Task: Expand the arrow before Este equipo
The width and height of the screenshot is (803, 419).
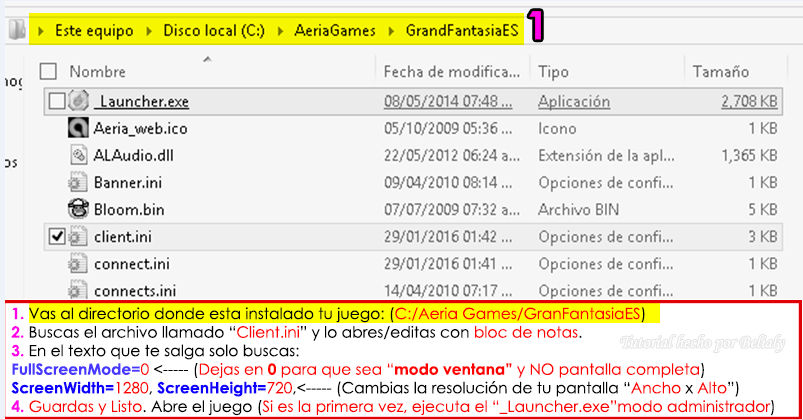Action: [x=40, y=31]
